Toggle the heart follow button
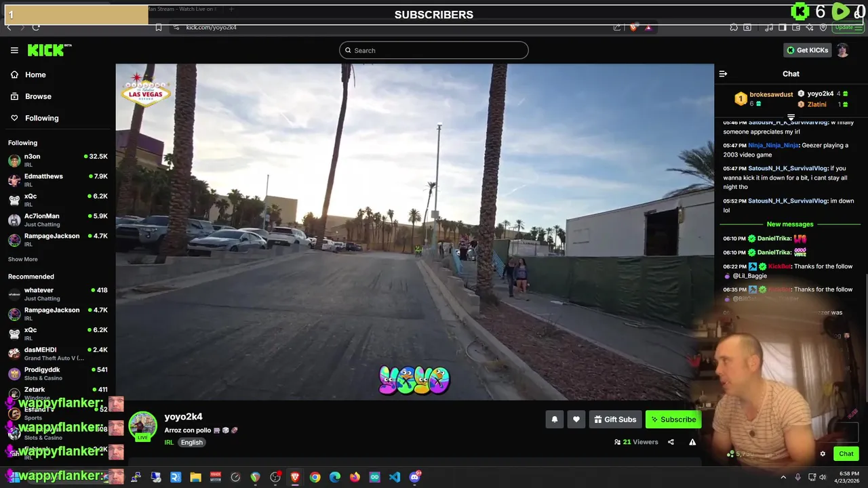The height and width of the screenshot is (488, 868). point(576,420)
